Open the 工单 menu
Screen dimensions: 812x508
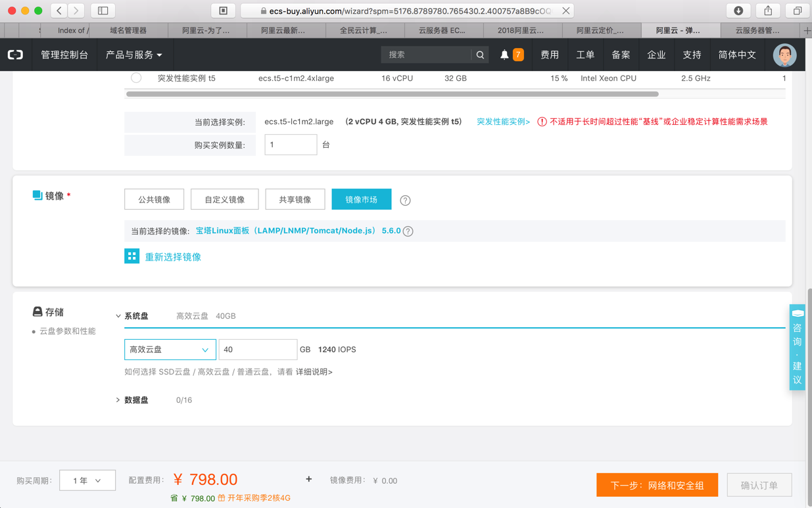(585, 55)
